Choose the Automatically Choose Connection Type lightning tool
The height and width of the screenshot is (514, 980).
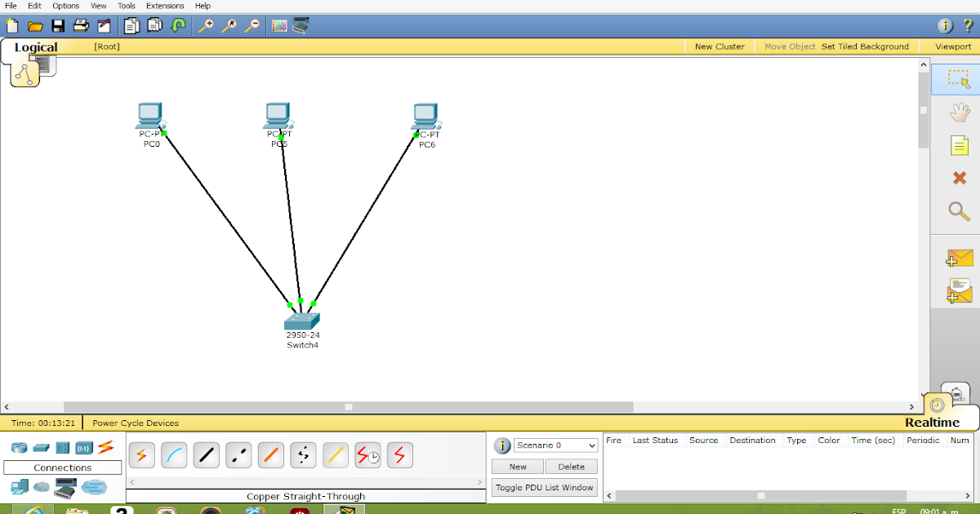point(141,455)
